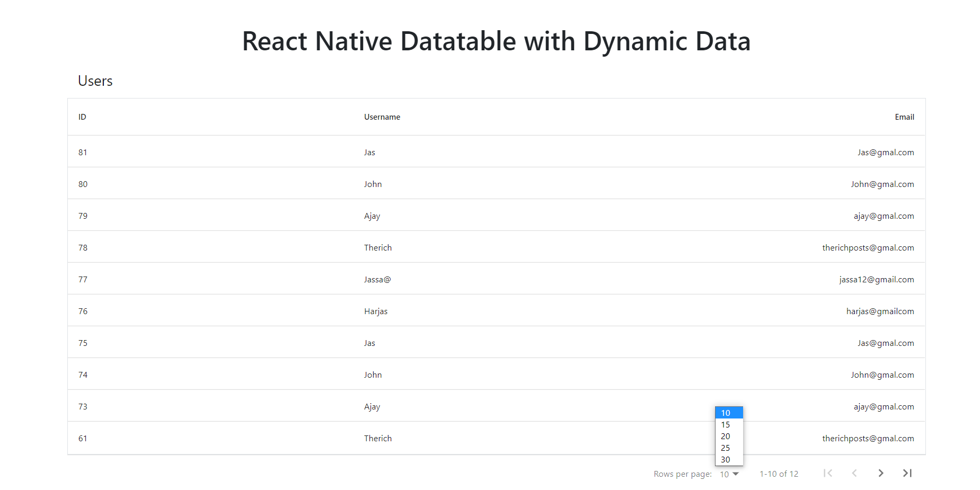Screen dimensions: 980x490
Task: Sort table by the ID column header
Action: coord(83,117)
